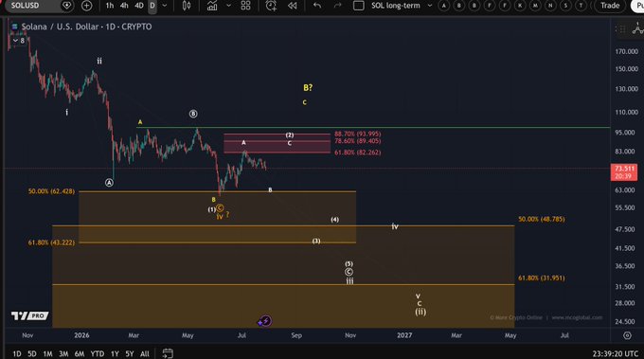644x359 pixels.
Task: Open the candlestick chart type selector
Action: pos(187,6)
